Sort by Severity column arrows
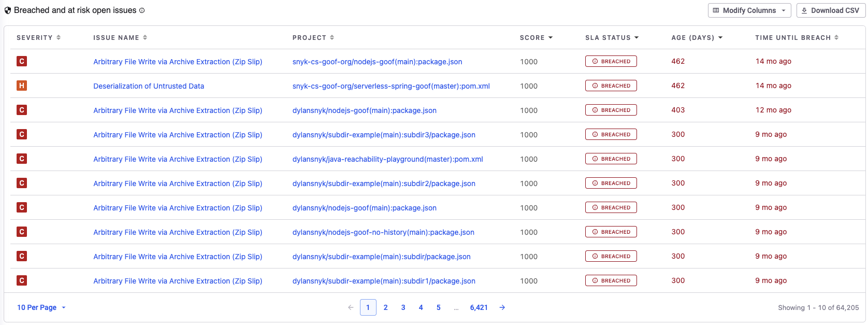This screenshot has width=868, height=325. pyautogui.click(x=59, y=37)
